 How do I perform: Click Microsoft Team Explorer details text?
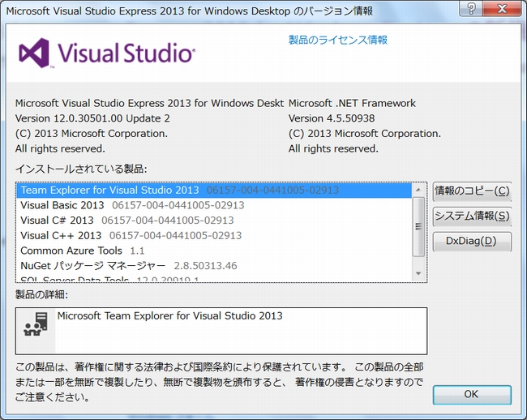point(169,316)
